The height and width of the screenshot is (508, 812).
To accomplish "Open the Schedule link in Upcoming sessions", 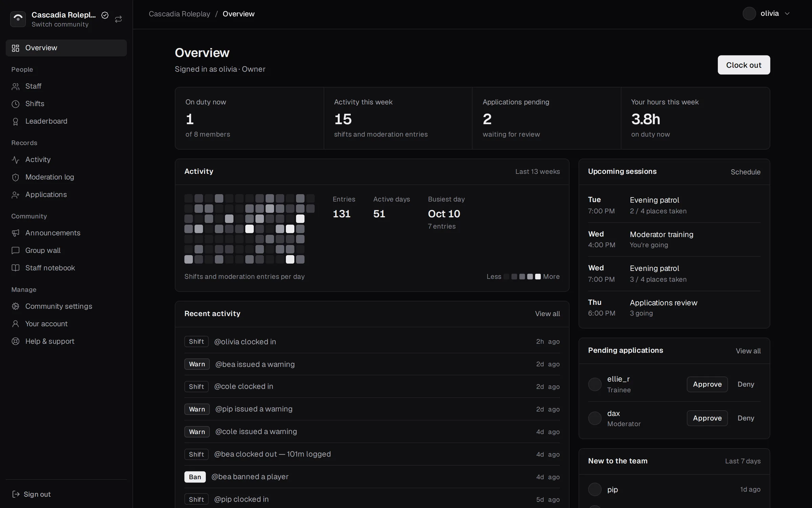I will (745, 172).
